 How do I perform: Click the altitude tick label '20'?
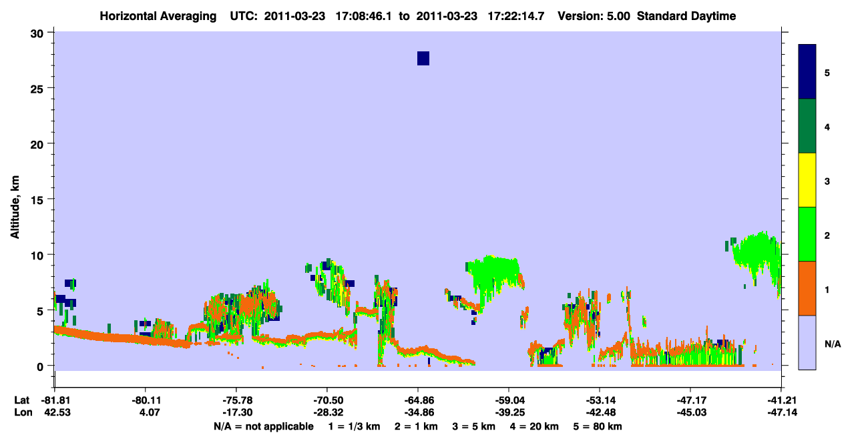pos(38,143)
